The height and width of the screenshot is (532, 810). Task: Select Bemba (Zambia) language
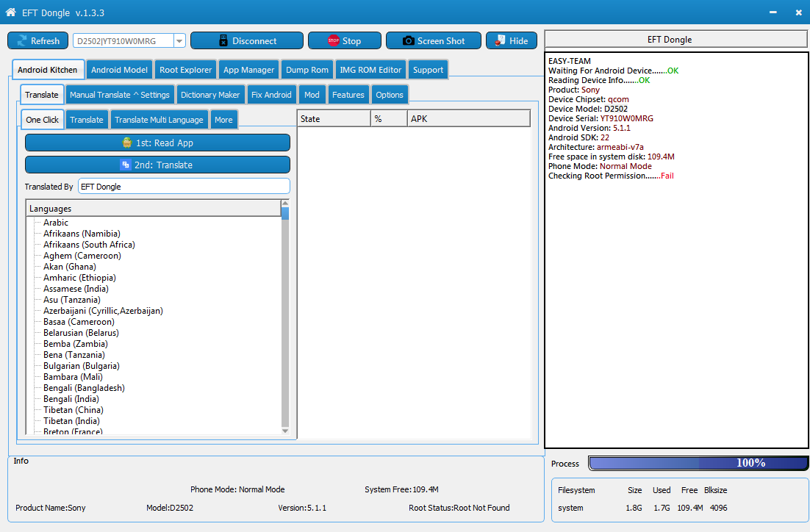click(x=76, y=344)
